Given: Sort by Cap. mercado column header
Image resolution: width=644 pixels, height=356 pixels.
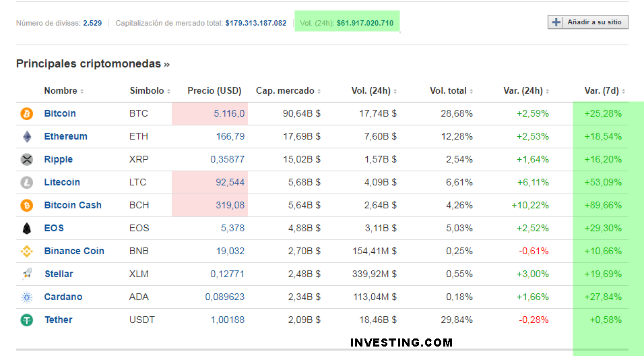Looking at the screenshot, I should point(288,91).
